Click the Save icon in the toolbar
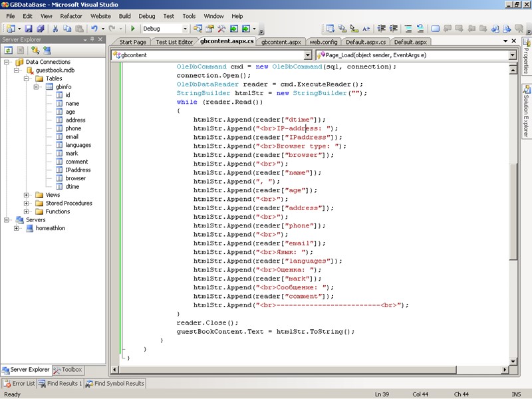 tap(29, 29)
